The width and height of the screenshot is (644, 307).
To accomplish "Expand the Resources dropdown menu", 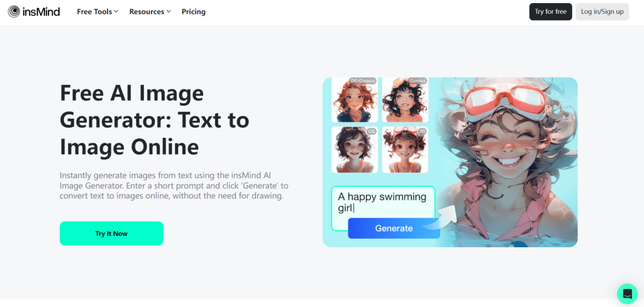I will coord(150,11).
